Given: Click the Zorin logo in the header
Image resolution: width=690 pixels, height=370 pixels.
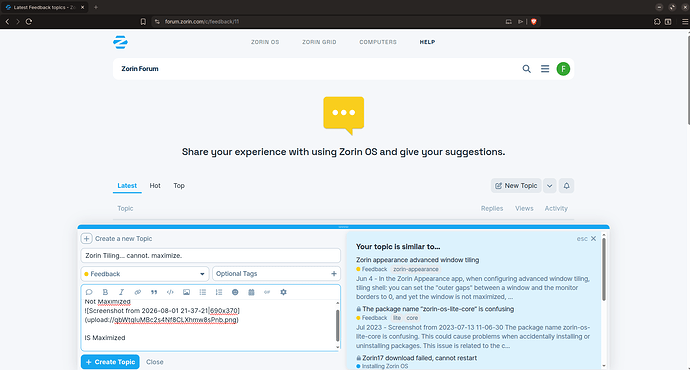Looking at the screenshot, I should click(120, 42).
